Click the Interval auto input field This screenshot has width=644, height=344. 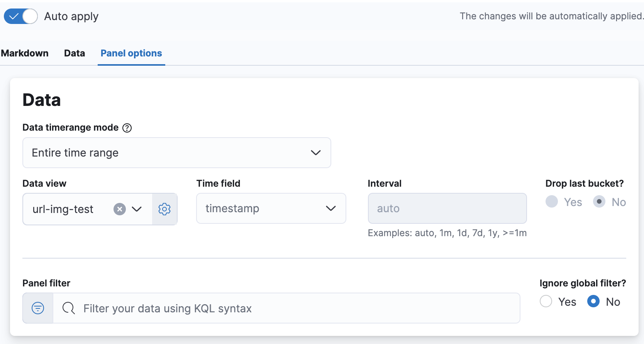point(447,208)
